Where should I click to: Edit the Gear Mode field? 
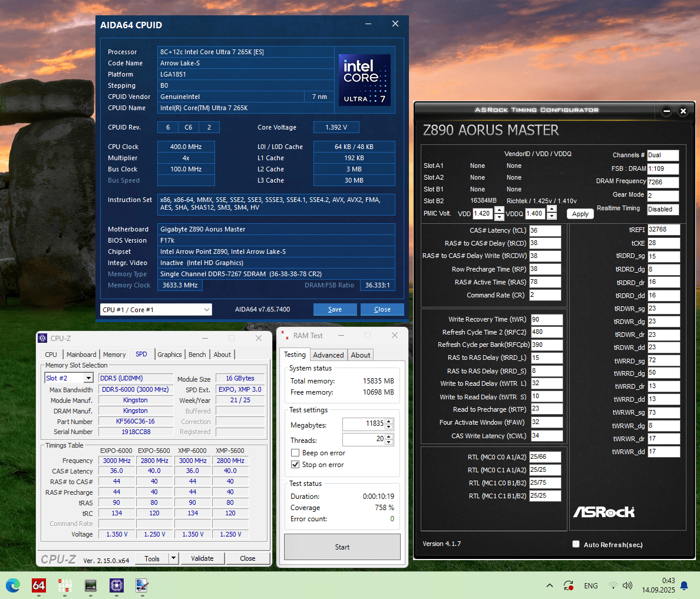[x=663, y=196]
